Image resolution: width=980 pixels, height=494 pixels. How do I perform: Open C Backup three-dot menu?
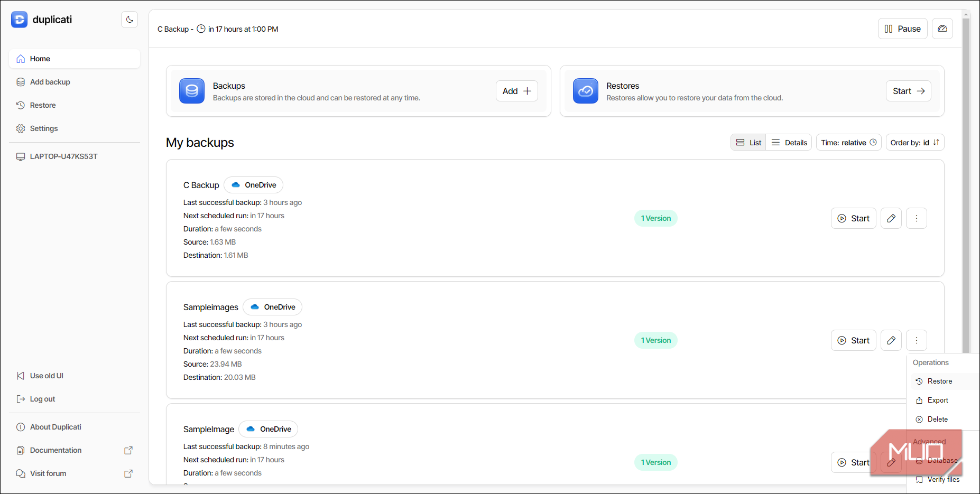(x=917, y=218)
